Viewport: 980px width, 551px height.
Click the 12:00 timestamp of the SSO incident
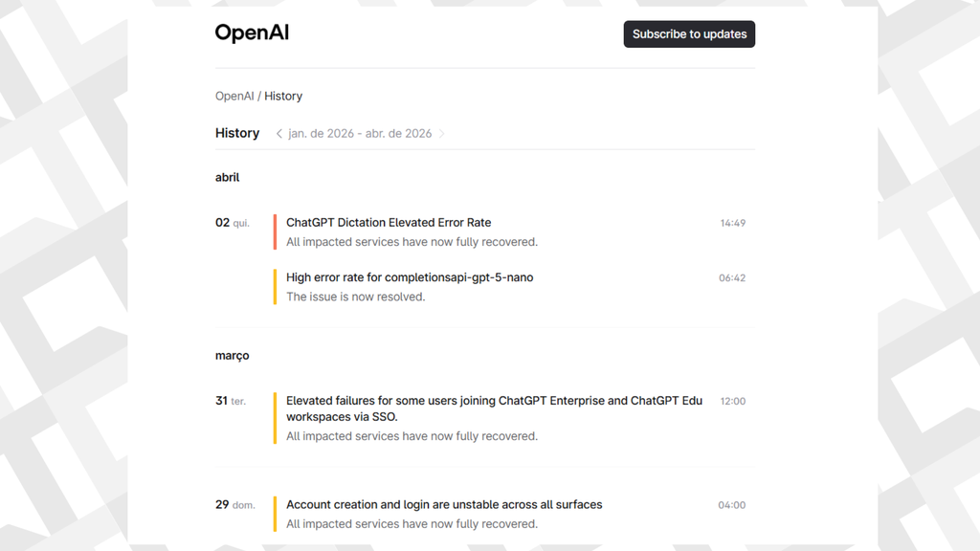732,402
